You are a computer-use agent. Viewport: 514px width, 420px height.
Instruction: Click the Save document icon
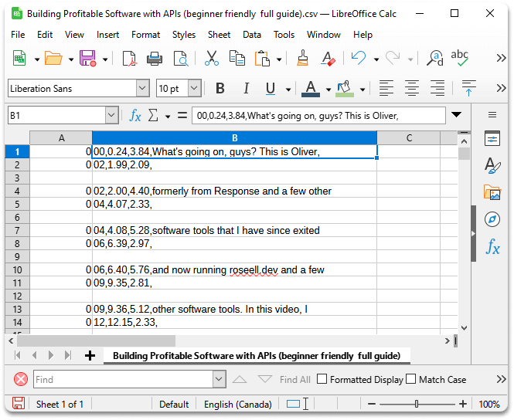pos(87,59)
